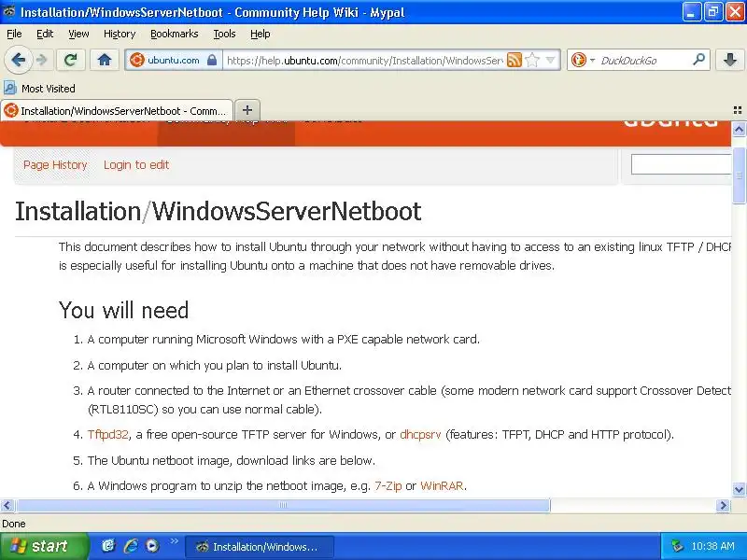Launch Internet Explorer from quick launch
The width and height of the screenshot is (747, 560).
pos(131,546)
